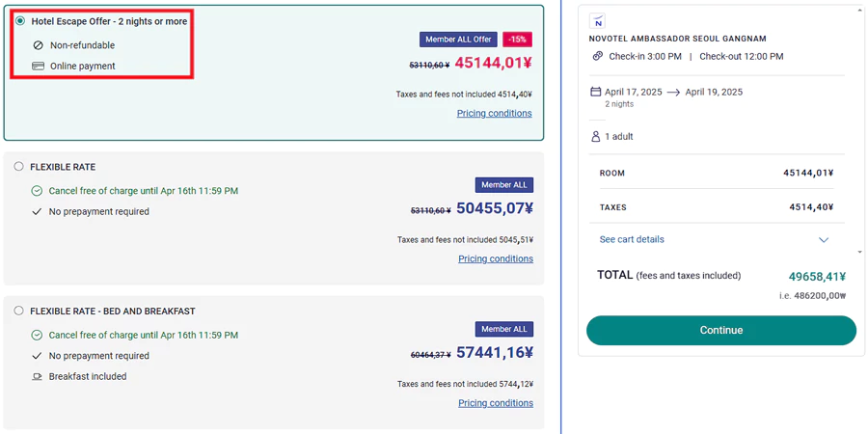868x434 pixels.
Task: View Pricing conditions for Bed and Breakfast rate
Action: click(x=495, y=403)
